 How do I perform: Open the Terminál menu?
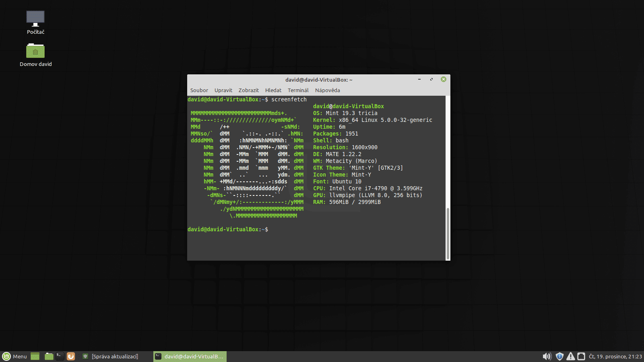298,90
